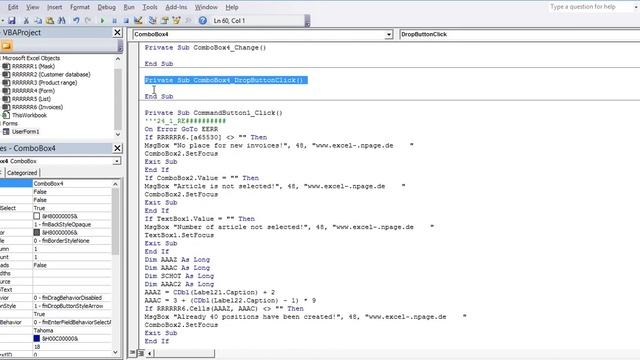The height and width of the screenshot is (360, 640).
Task: Open the ComboBox4 object dropdown
Action: coord(389,35)
